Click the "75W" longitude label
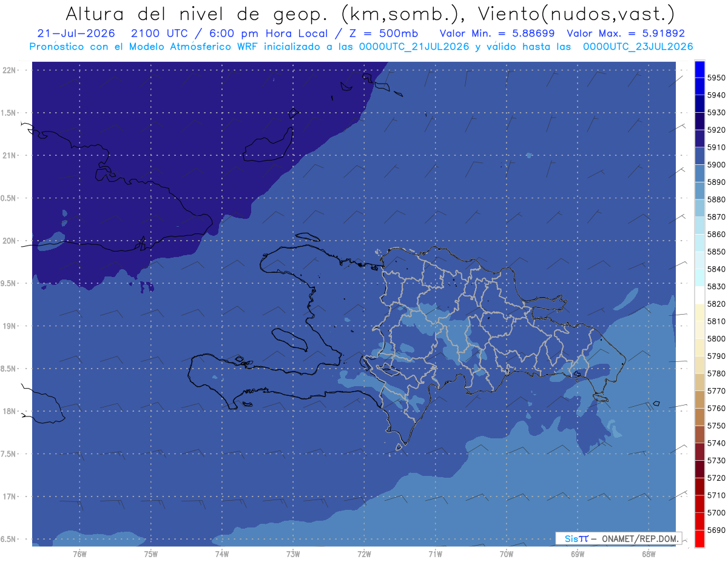 tap(150, 554)
